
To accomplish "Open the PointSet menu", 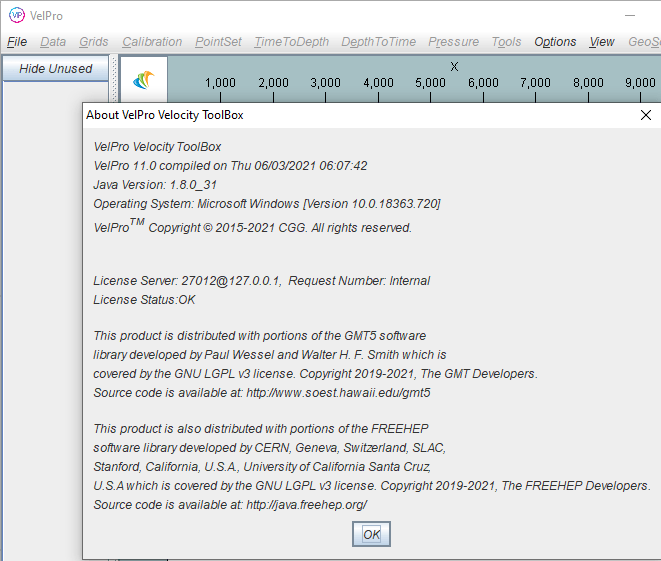I will [x=218, y=42].
